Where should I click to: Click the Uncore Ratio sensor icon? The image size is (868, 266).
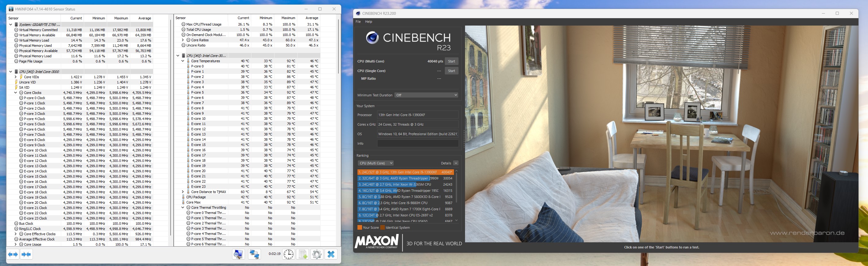pos(183,45)
